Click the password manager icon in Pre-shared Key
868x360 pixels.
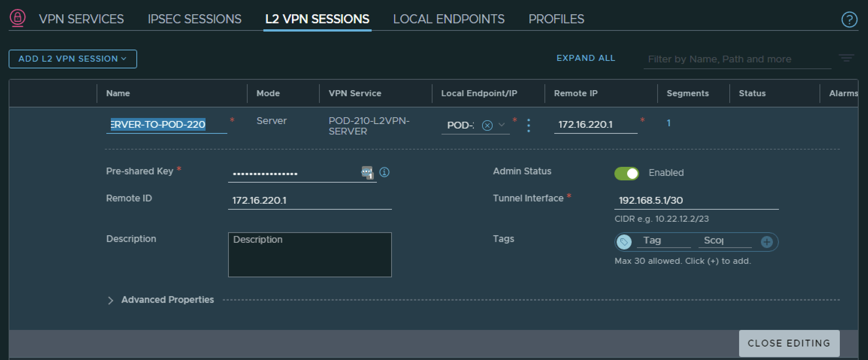point(367,172)
